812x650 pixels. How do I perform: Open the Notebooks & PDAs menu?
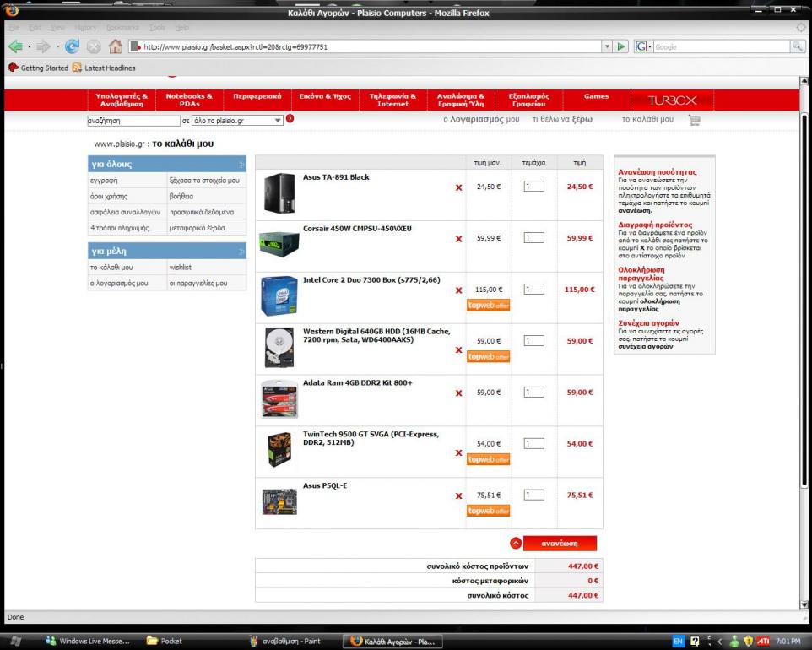(189, 100)
